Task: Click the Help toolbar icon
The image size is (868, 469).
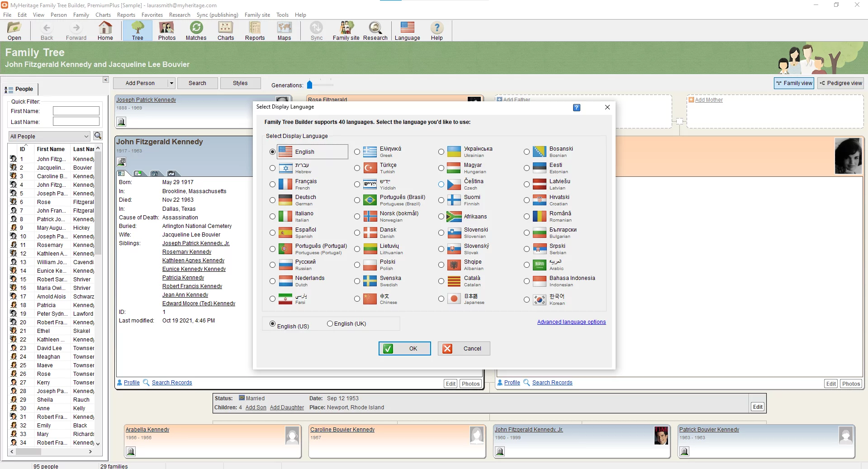Action: point(436,31)
